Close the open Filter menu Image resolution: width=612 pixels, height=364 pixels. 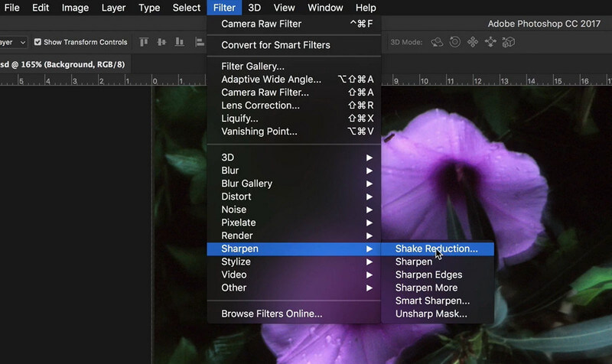coord(224,8)
